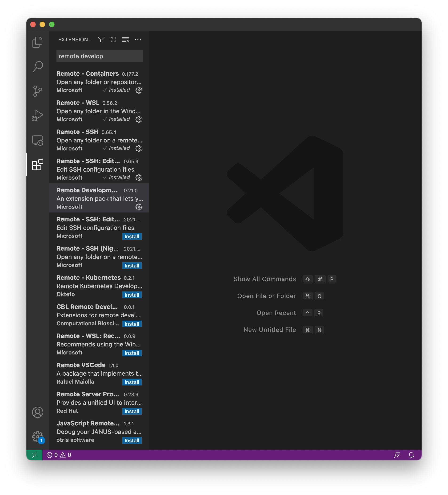Install the Remote VSCode extension
The width and height of the screenshot is (448, 495).
132,382
